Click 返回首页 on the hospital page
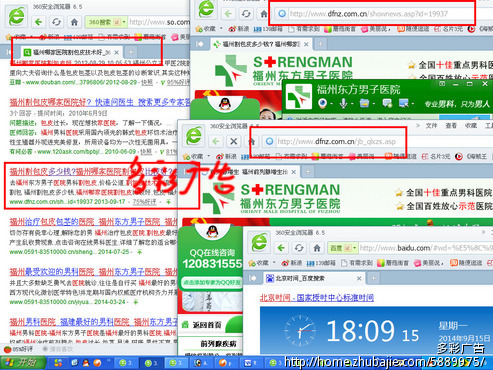 pos(202,324)
